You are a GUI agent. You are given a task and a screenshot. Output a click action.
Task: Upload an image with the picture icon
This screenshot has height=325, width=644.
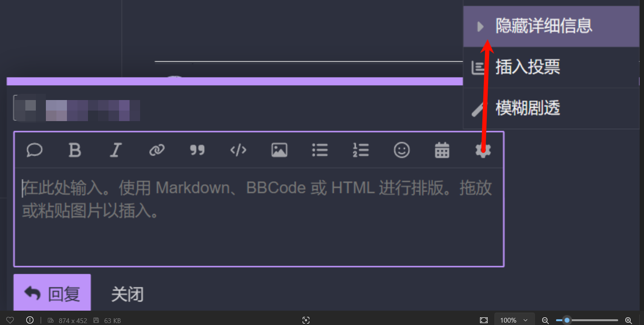(x=279, y=150)
